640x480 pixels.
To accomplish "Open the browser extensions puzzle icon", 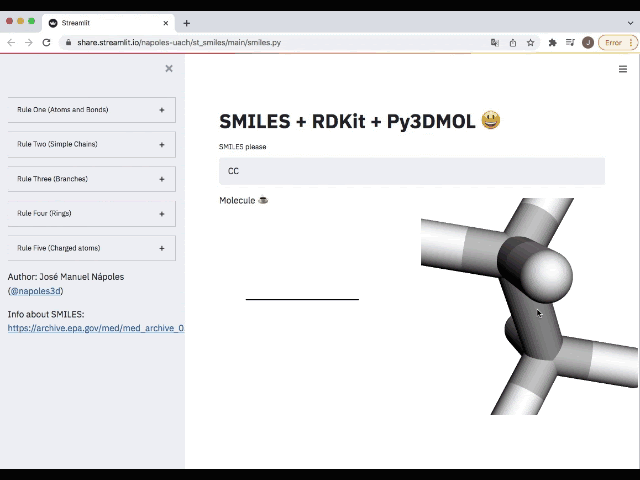I will pos(552,43).
